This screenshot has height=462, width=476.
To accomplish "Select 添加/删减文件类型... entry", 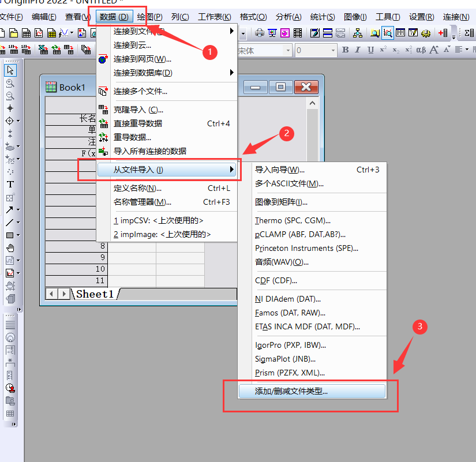I will 312,391.
